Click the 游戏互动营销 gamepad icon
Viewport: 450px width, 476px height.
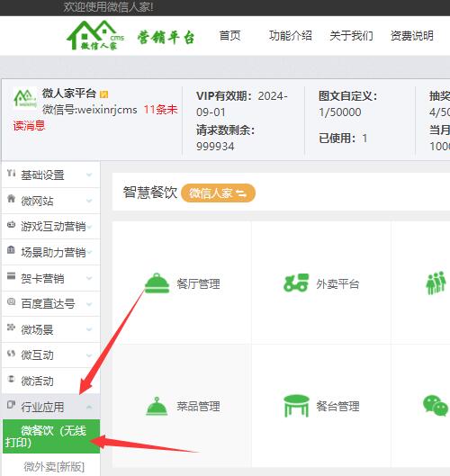coord(11,225)
